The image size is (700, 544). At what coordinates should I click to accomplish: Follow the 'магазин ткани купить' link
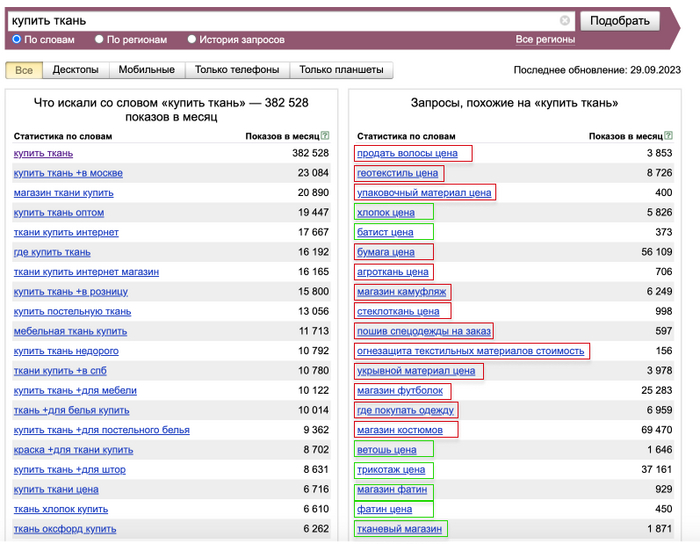click(64, 192)
